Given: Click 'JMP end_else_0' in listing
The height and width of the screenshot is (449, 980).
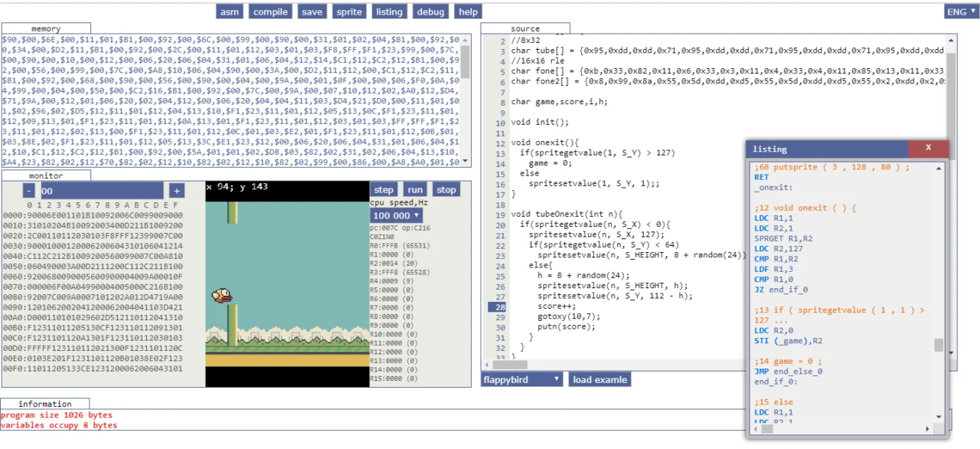Looking at the screenshot, I should tap(788, 372).
